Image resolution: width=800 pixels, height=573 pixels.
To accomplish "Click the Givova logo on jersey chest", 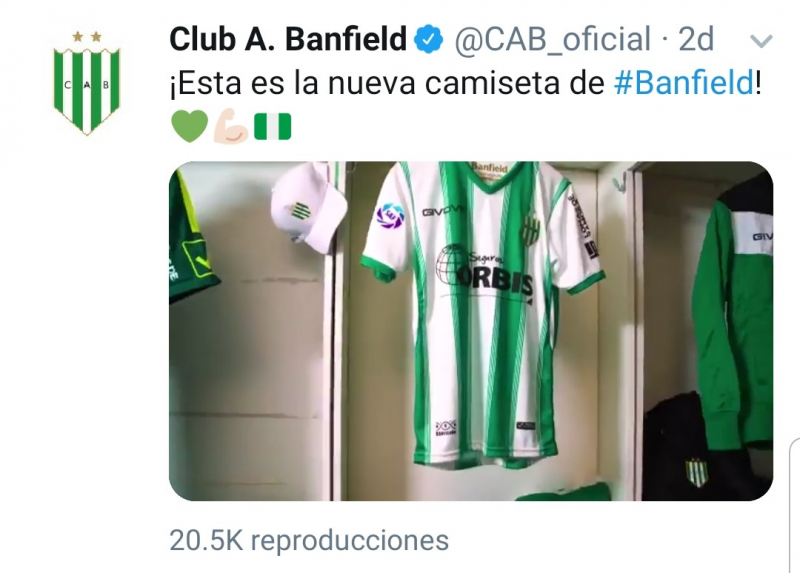I will click(x=443, y=211).
